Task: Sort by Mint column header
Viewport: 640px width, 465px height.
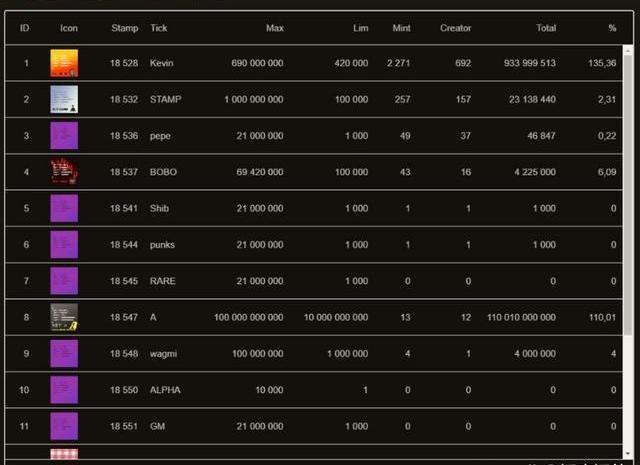Action: click(400, 28)
